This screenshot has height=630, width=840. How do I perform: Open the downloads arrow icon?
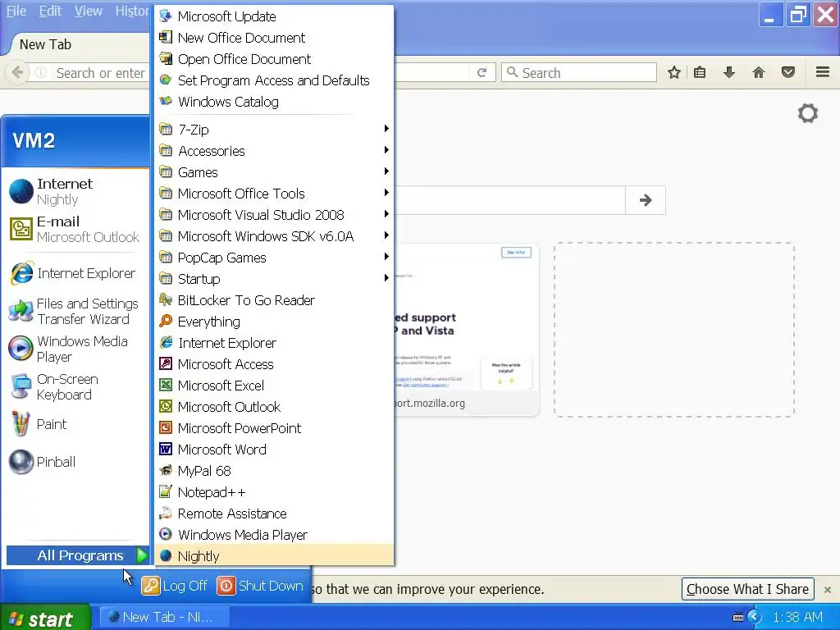tap(729, 72)
